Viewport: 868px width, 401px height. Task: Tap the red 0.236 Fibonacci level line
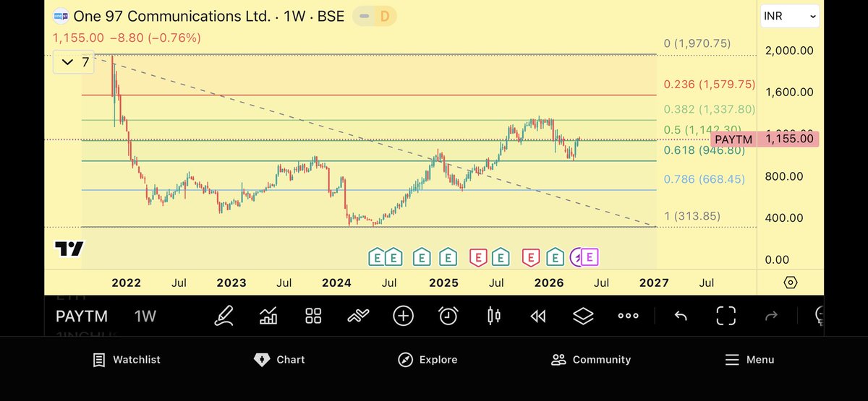(369, 95)
